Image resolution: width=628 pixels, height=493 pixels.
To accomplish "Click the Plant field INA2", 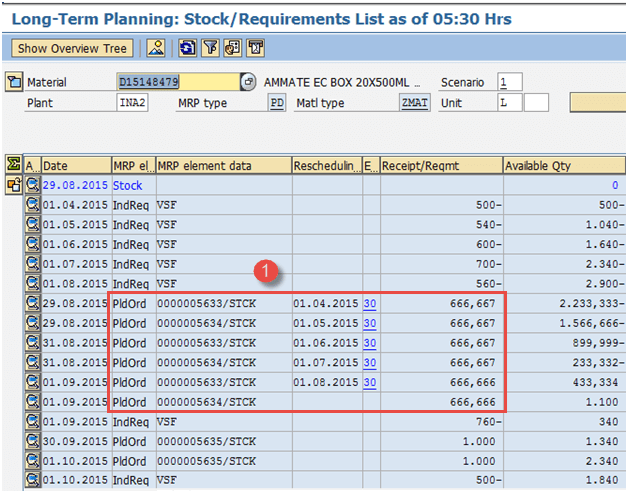I will [x=133, y=102].
